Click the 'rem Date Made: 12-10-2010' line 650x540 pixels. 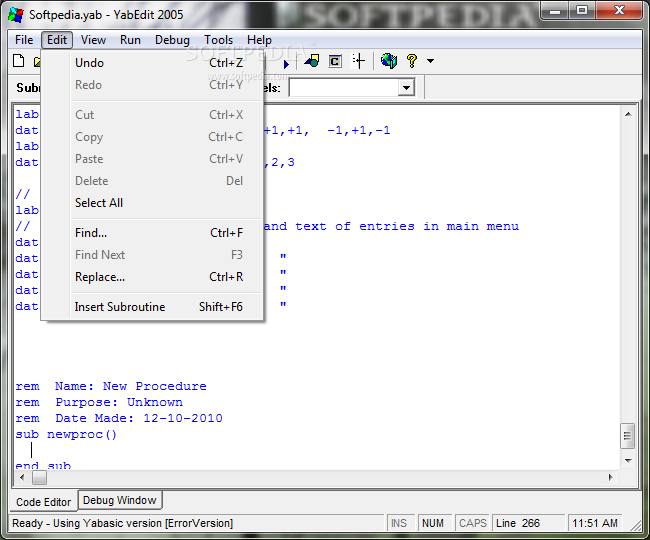[x=119, y=418]
